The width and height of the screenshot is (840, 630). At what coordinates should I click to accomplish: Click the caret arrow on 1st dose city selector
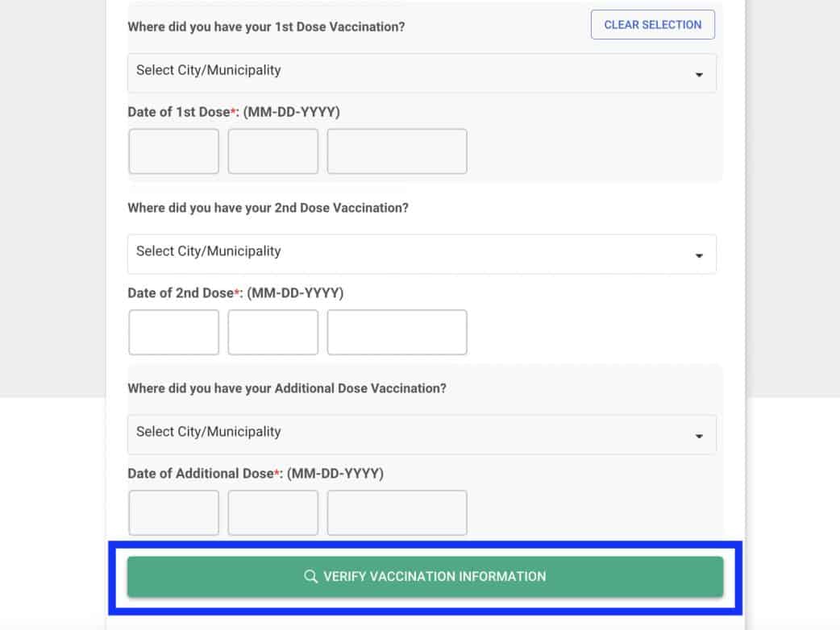699,75
